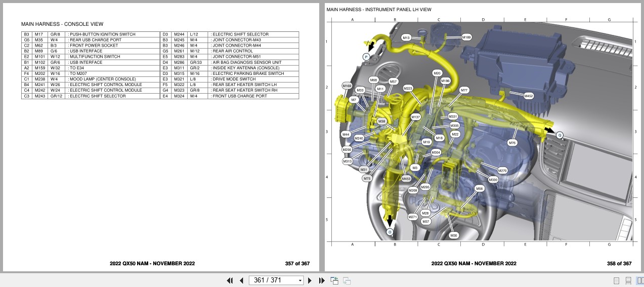The height and width of the screenshot is (287, 644).
Task: Select the M313 connector label
Action: pyautogui.click(x=347, y=161)
